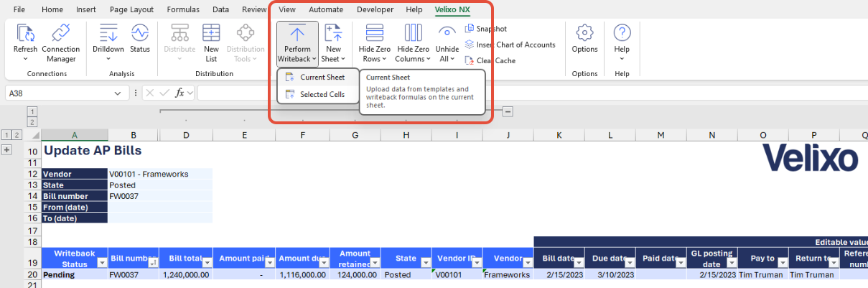Switch to the Developer tab

tap(375, 9)
